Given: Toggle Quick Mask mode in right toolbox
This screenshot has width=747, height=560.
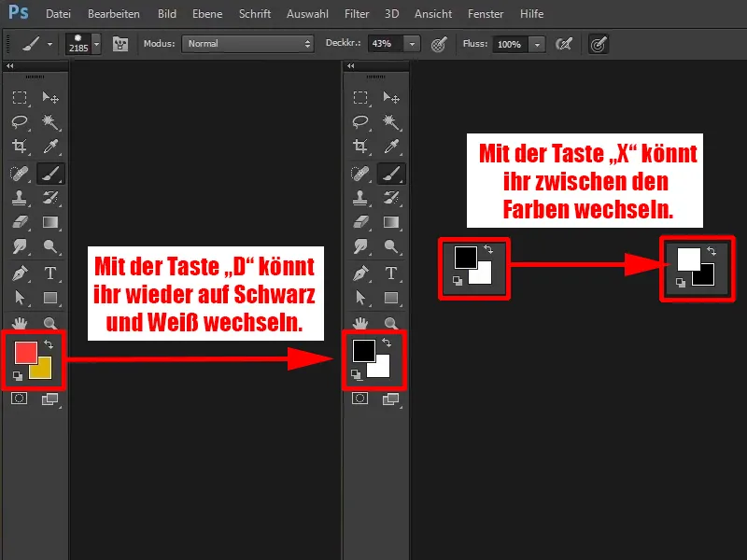Looking at the screenshot, I should (360, 399).
